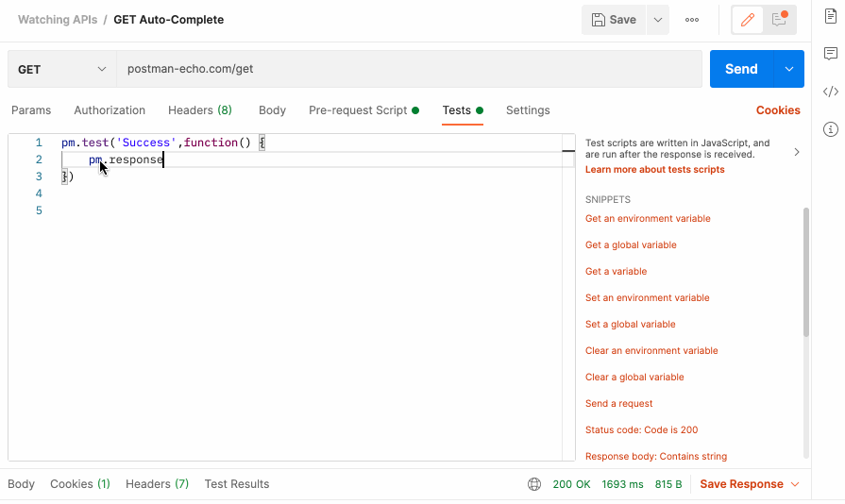Insert 'Status code: Code is 200' snippet
Viewport: 845px width, 504px height.
[x=641, y=430]
